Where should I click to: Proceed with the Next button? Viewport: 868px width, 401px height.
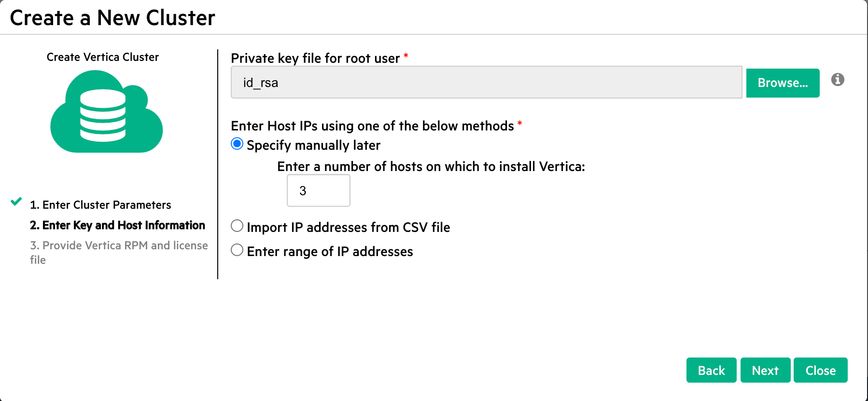point(765,370)
